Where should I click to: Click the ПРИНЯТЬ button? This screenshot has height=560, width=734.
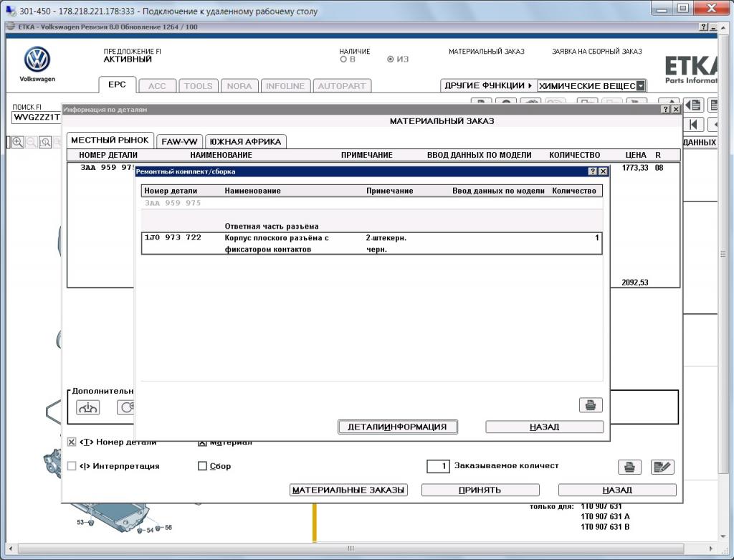click(480, 490)
